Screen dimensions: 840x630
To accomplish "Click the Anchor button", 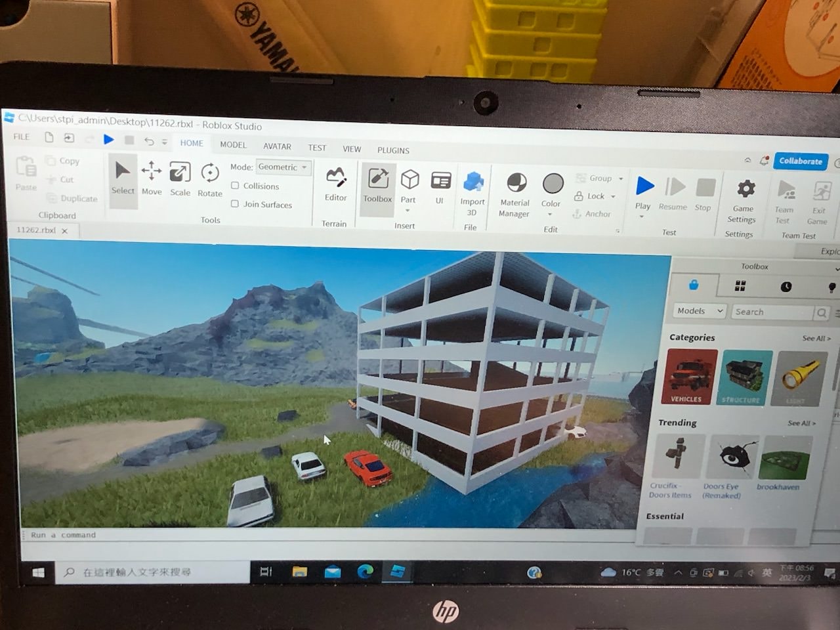I will [x=591, y=214].
